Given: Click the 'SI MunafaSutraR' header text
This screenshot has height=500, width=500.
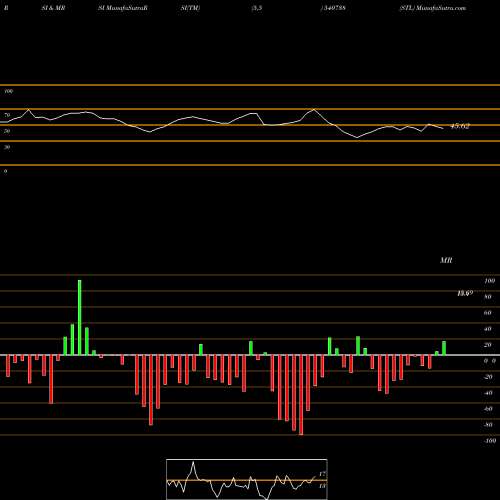Looking at the screenshot, I should 123,8.
